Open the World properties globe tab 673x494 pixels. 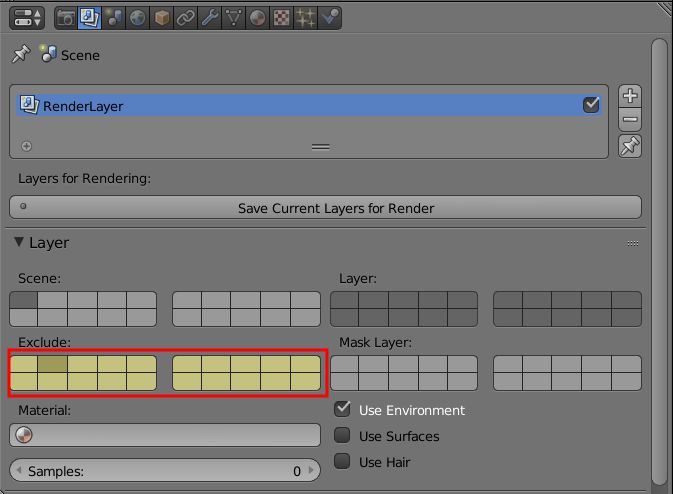[137, 18]
